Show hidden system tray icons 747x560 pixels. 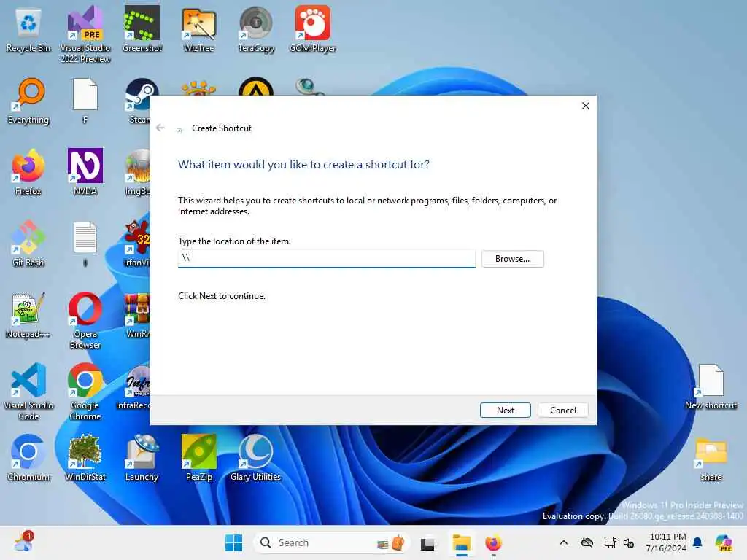[x=564, y=542]
